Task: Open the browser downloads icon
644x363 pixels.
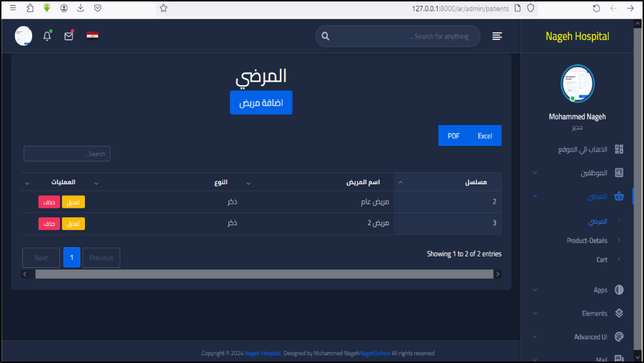Action: pos(81,9)
